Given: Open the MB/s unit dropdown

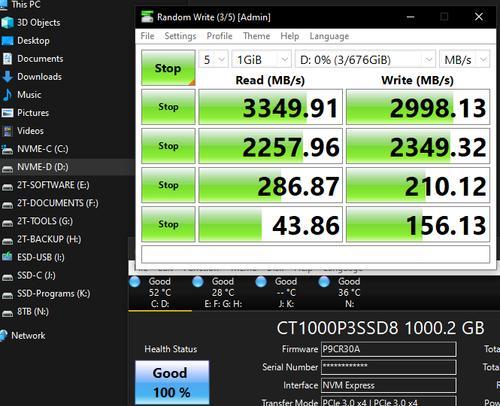Looking at the screenshot, I should (x=464, y=60).
